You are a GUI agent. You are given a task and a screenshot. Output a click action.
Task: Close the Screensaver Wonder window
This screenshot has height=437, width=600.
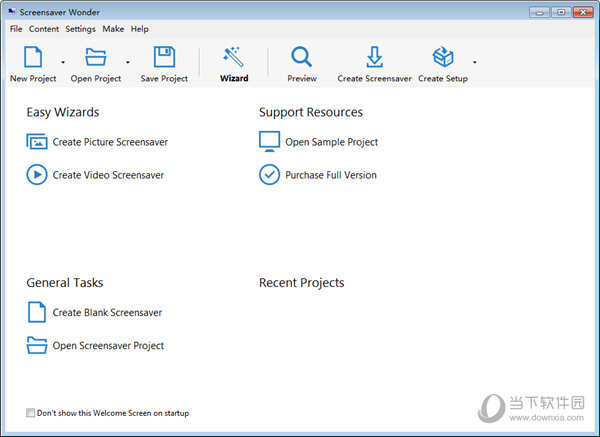point(583,12)
